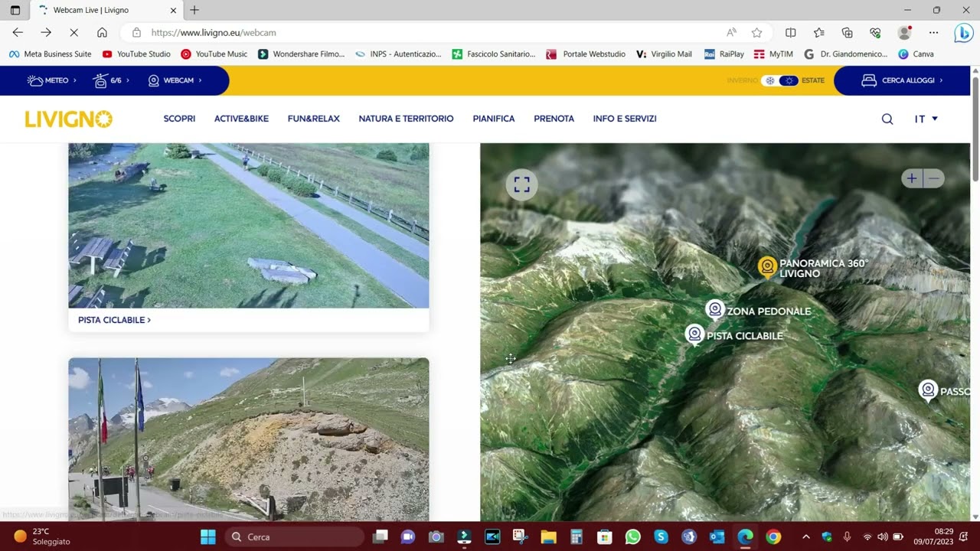The image size is (980, 551).
Task: Open the SCOPRI menu
Action: (x=179, y=119)
